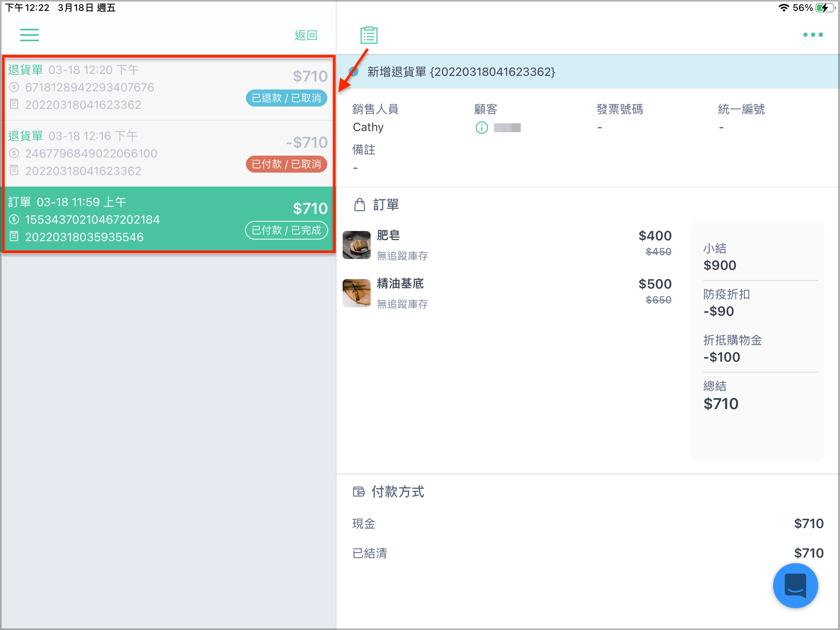This screenshot has height=630, width=840.
Task: View customer info via the circled i icon
Action: [481, 128]
